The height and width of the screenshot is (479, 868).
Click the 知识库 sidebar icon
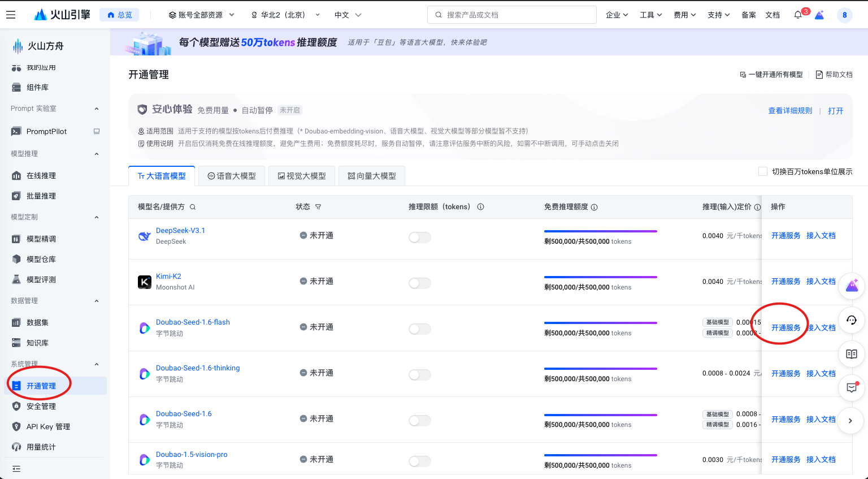[x=16, y=343]
